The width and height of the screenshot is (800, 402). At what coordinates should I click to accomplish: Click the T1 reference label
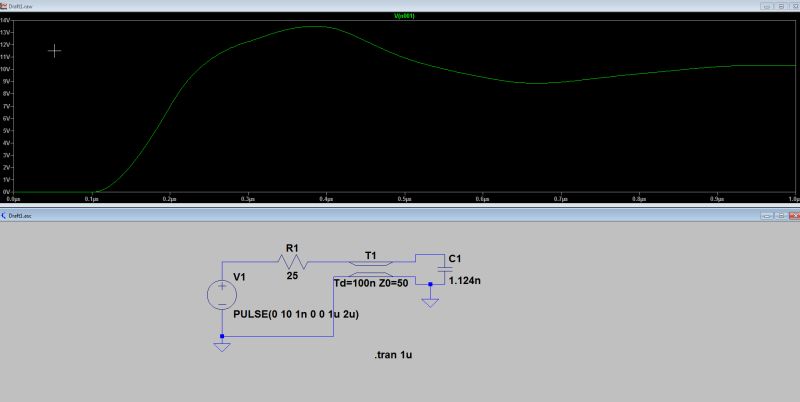click(x=370, y=255)
